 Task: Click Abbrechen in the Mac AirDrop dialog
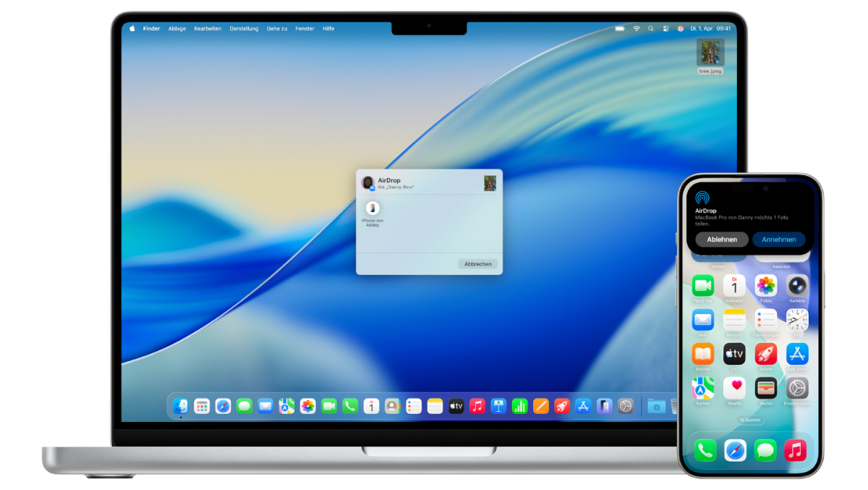[477, 264]
